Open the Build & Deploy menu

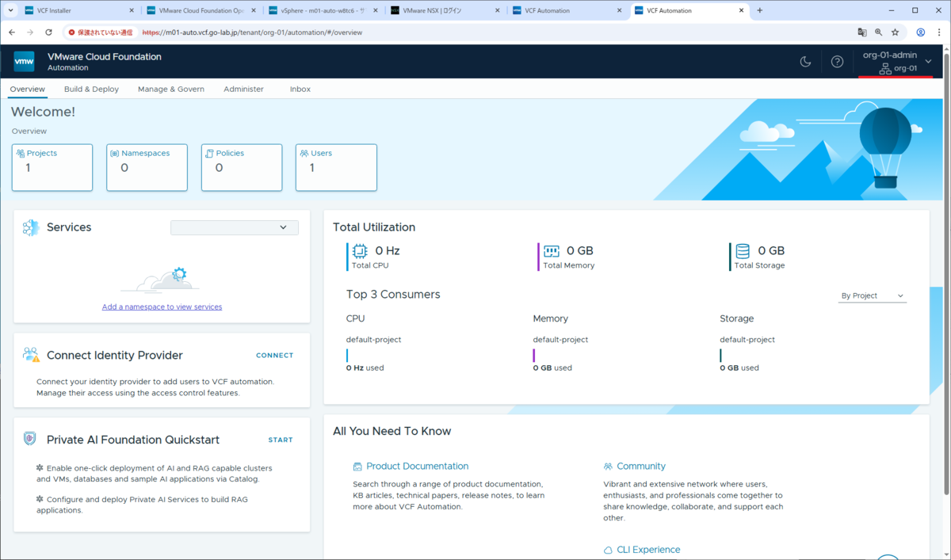pos(91,90)
